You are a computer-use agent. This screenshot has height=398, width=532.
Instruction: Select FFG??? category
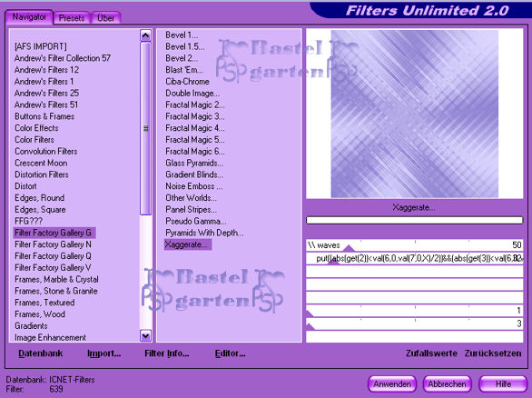coord(28,221)
